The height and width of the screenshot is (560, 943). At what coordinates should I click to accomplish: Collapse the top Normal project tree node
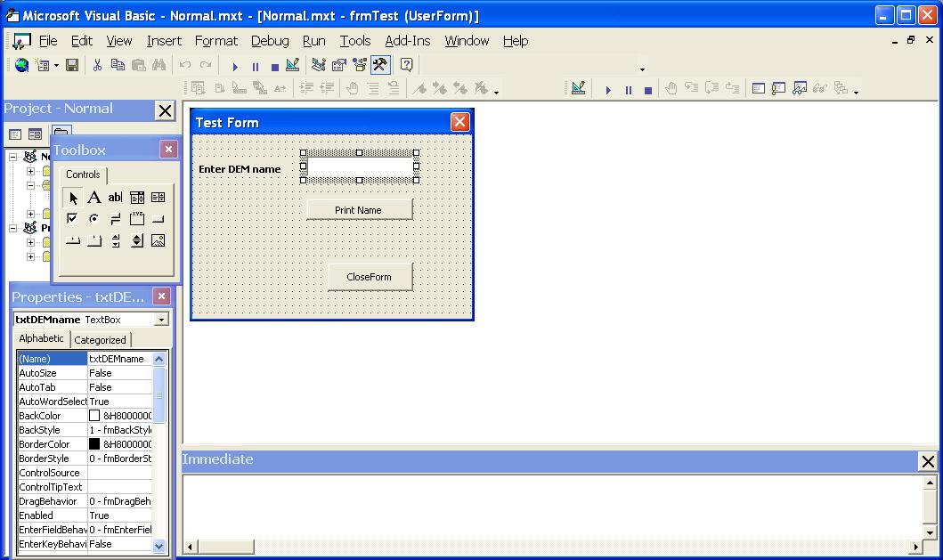click(x=12, y=157)
